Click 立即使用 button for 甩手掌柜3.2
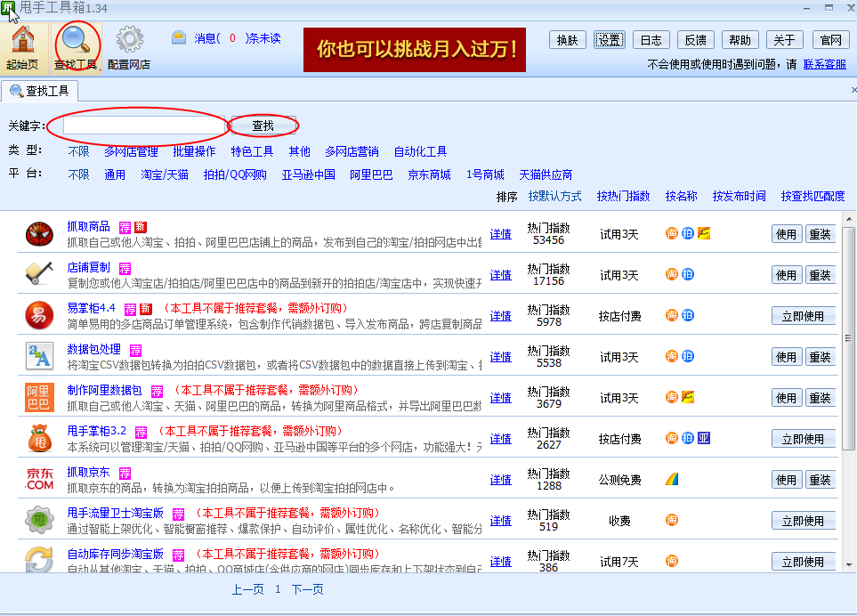The width and height of the screenshot is (857, 616). click(x=804, y=439)
